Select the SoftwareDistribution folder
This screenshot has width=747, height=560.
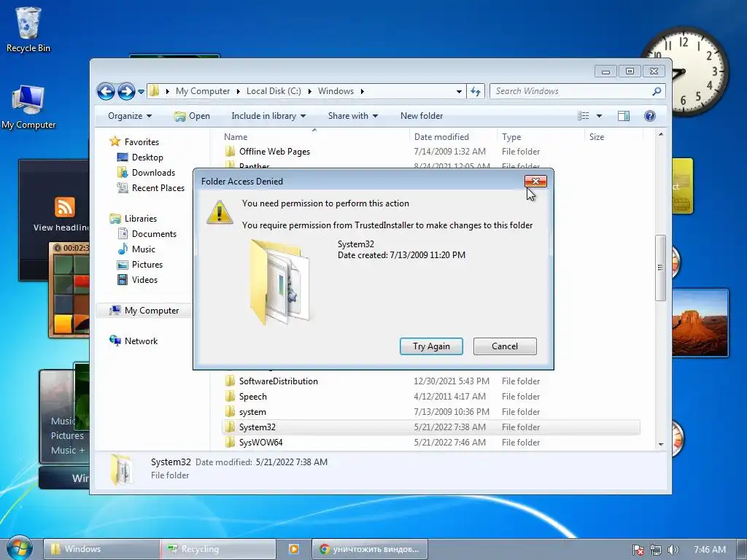[278, 381]
